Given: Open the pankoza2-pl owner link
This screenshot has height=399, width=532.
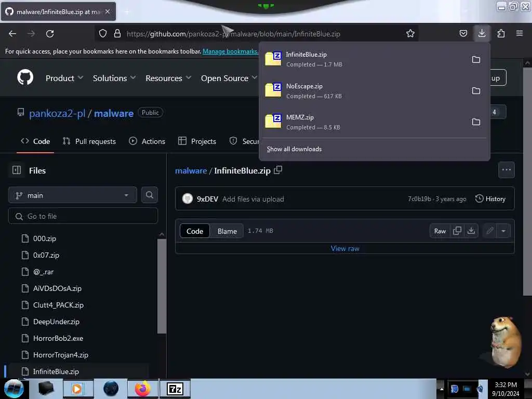Looking at the screenshot, I should (57, 113).
